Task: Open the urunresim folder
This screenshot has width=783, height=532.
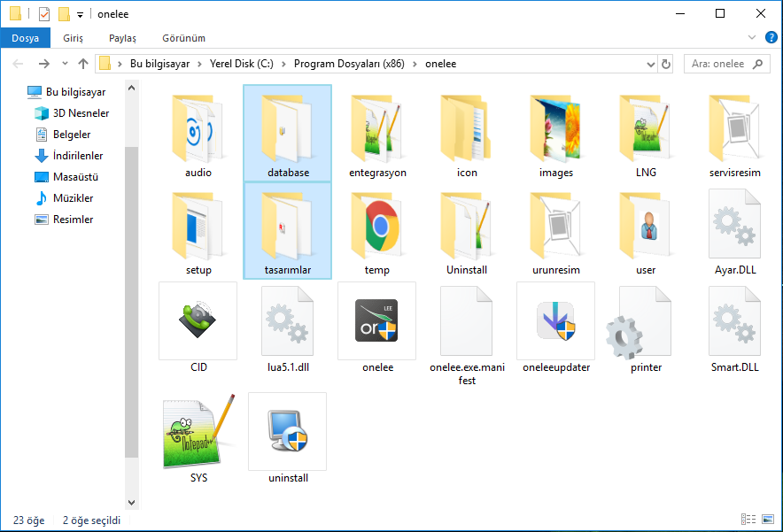Action: click(556, 231)
